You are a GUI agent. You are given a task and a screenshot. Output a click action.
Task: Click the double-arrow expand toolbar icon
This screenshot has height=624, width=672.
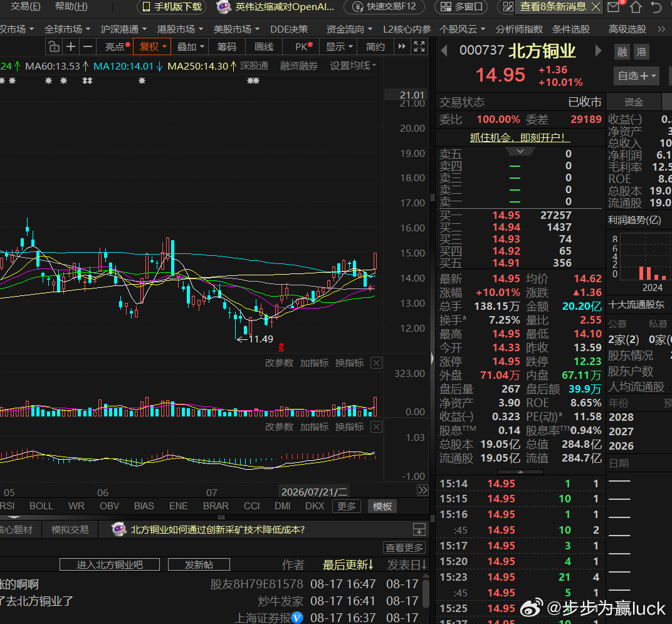click(x=402, y=46)
